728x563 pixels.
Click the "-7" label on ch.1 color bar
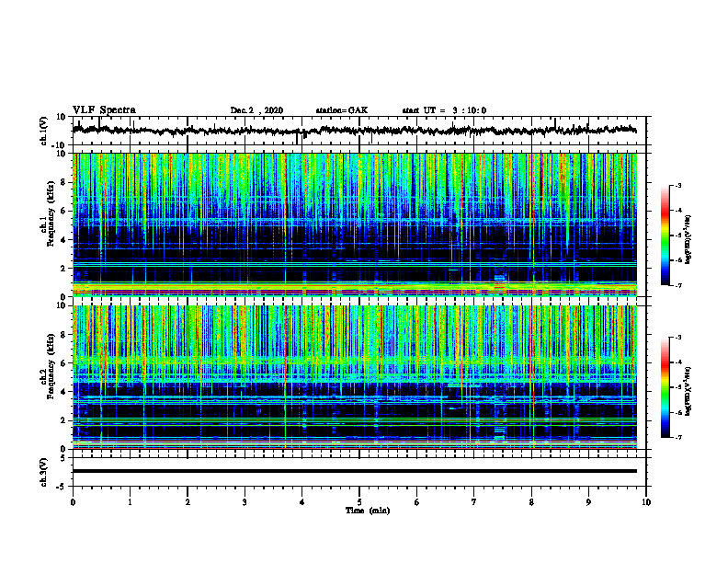(677, 285)
